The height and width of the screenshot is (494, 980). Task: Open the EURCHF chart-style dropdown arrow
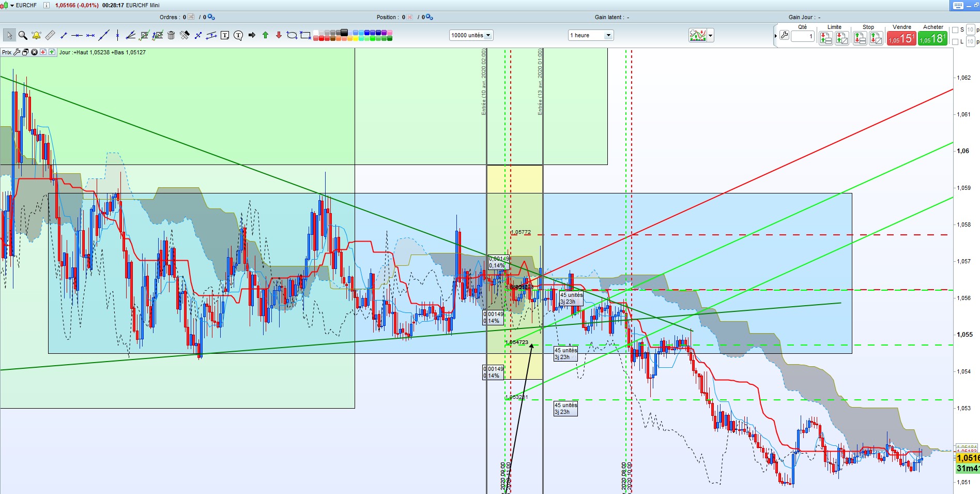[x=12, y=5]
